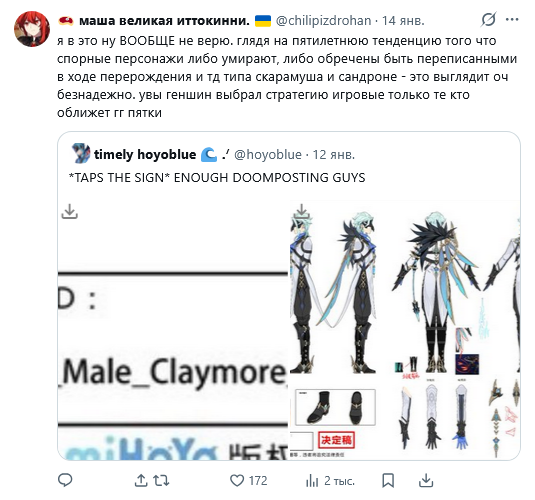The image size is (535, 500).
Task: Open timely hoyoblue quoted author name
Action: 145,155
